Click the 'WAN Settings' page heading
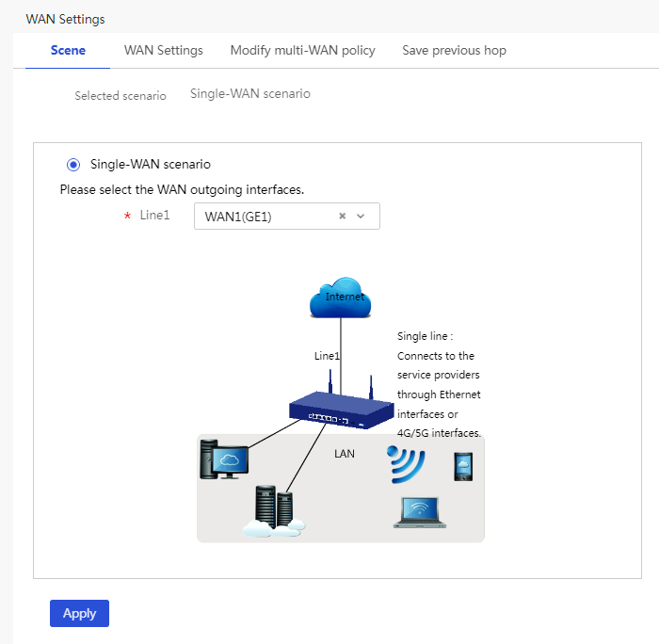This screenshot has width=659, height=644. pyautogui.click(x=65, y=20)
